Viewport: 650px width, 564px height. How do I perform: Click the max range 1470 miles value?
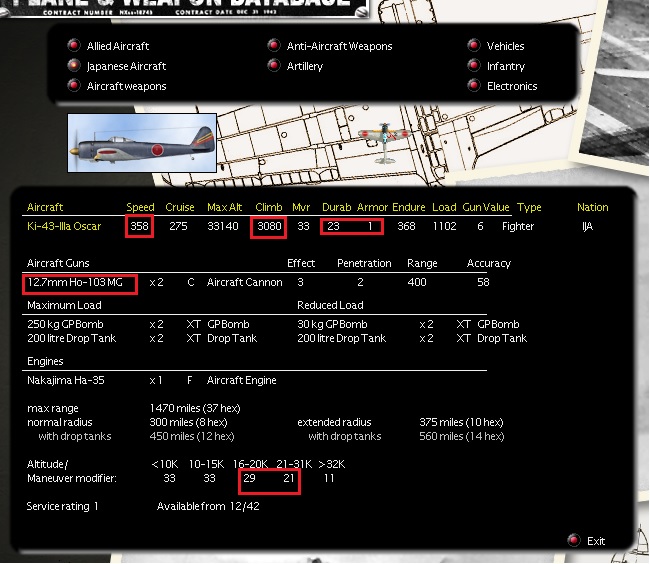195,408
